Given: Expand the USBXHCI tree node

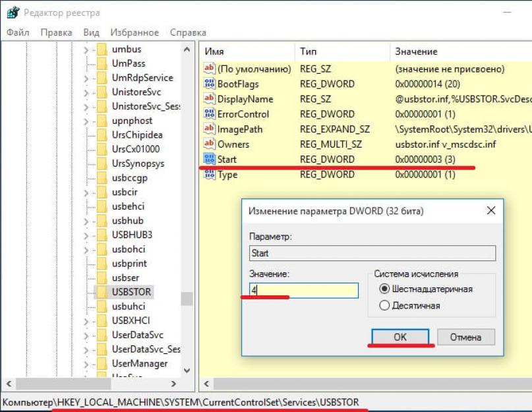Looking at the screenshot, I should [x=86, y=321].
